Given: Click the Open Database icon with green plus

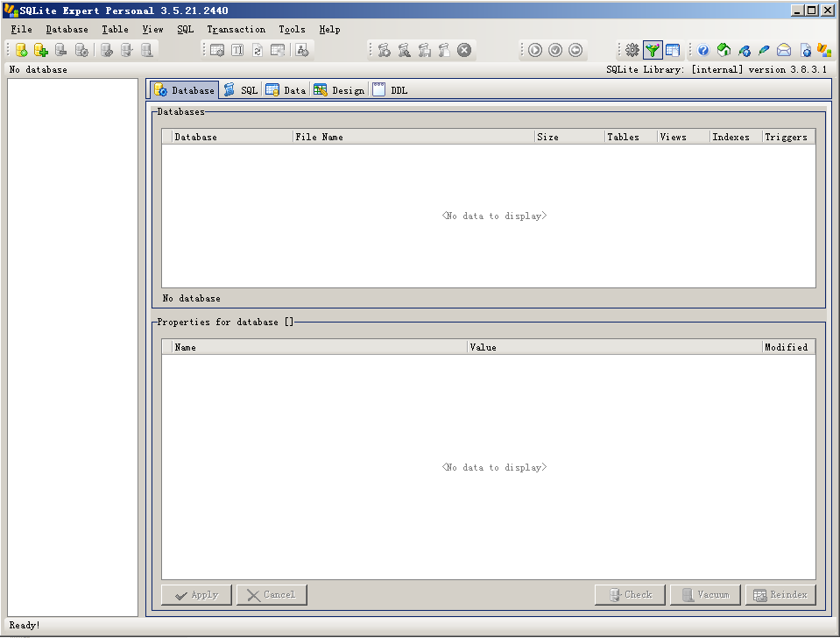Looking at the screenshot, I should [41, 50].
